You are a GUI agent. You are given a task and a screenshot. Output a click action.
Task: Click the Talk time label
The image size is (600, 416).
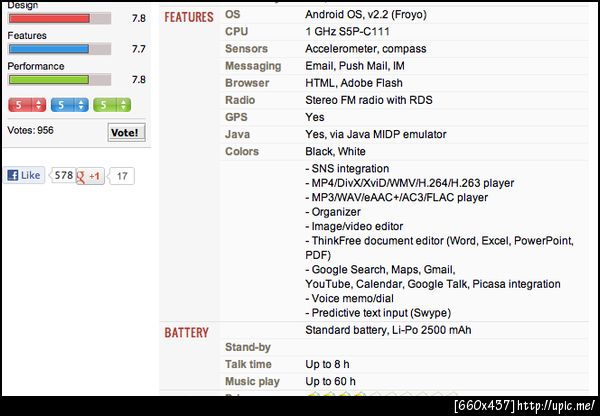point(248,365)
